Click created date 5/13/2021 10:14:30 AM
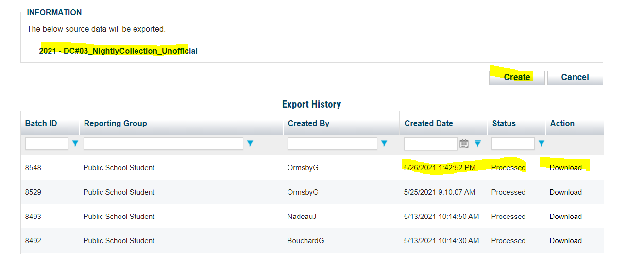This screenshot has width=644, height=254. tap(441, 241)
